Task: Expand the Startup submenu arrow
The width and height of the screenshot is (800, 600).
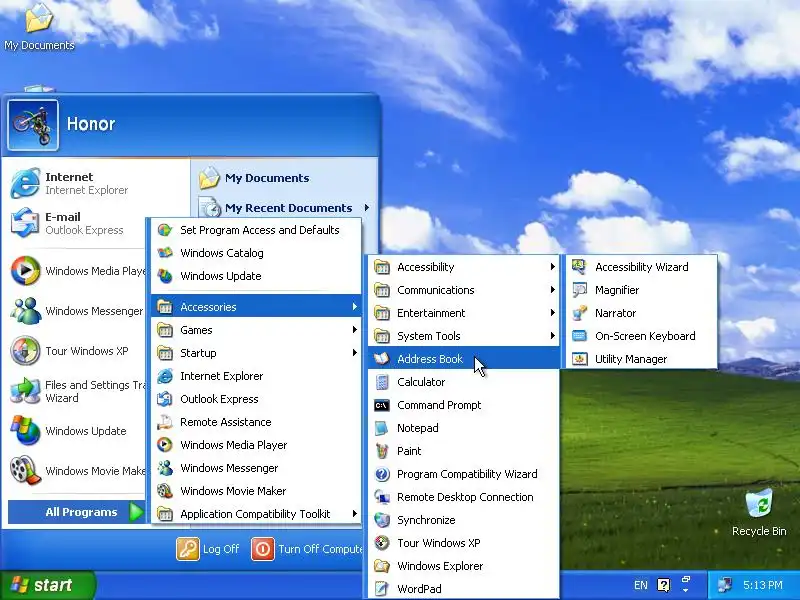Action: click(x=355, y=353)
